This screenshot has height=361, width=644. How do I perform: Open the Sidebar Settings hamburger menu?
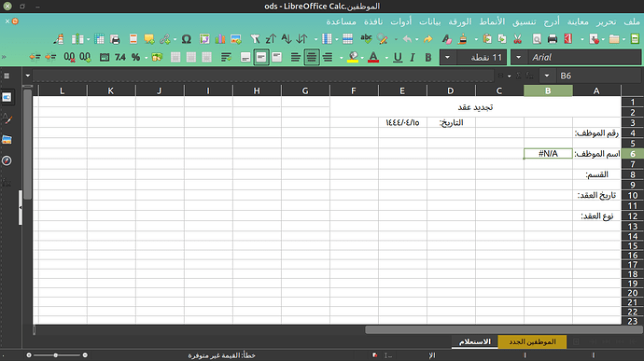(x=7, y=76)
